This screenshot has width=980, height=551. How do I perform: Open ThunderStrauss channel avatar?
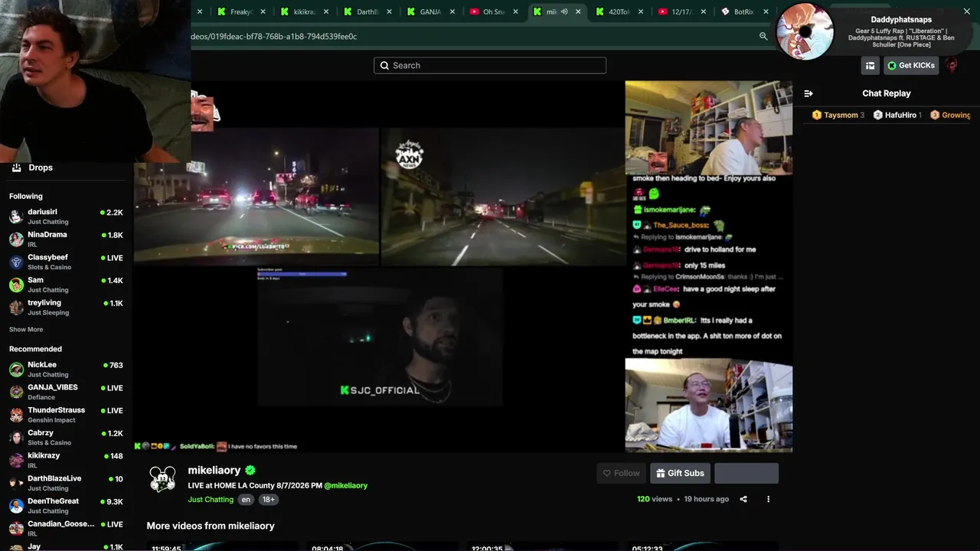[16, 415]
